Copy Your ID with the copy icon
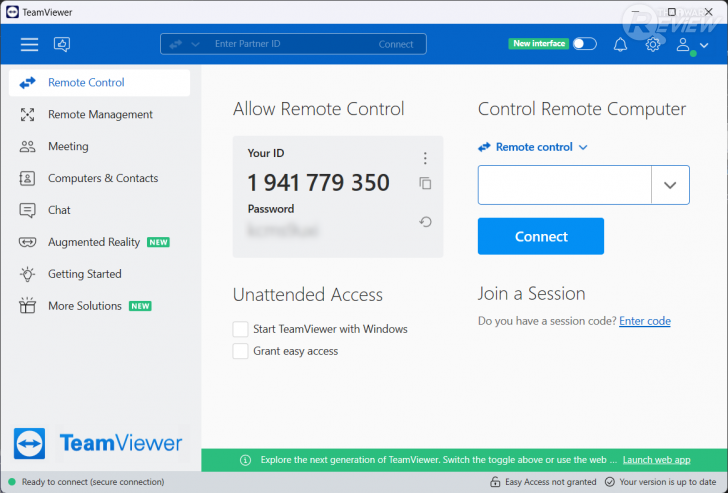The image size is (728, 493). click(425, 183)
